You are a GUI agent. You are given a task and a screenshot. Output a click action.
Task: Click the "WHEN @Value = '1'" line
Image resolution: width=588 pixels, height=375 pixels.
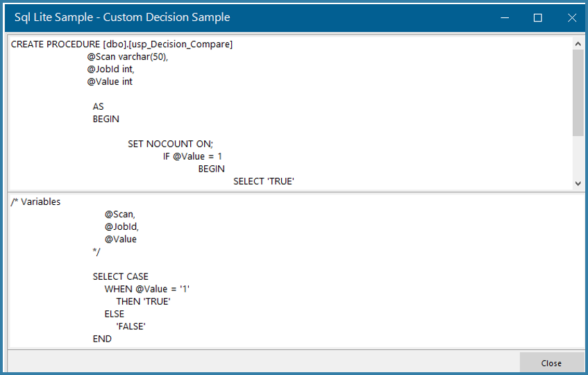147,289
